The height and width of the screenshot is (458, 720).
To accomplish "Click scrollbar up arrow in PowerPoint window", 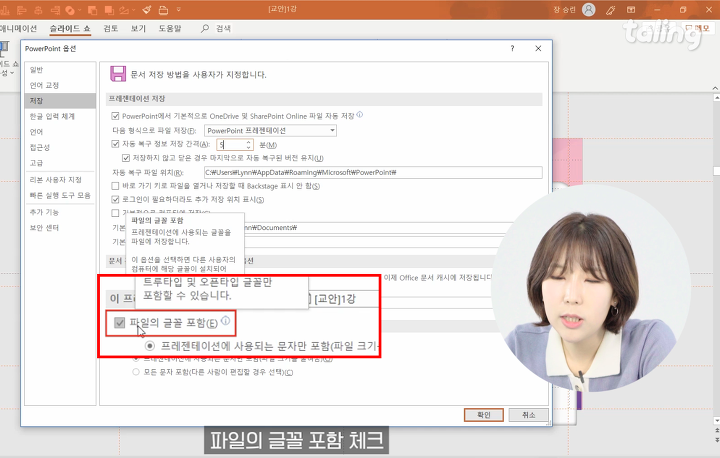I will [717, 98].
